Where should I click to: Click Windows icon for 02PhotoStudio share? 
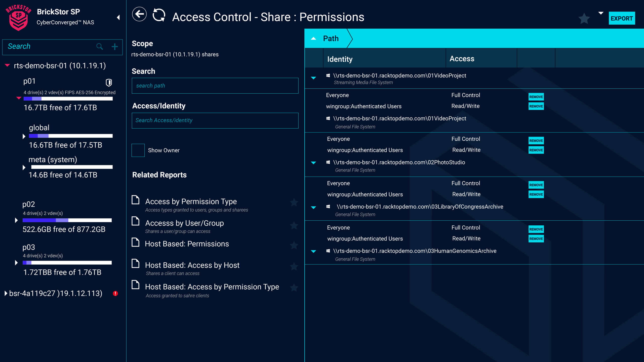328,162
